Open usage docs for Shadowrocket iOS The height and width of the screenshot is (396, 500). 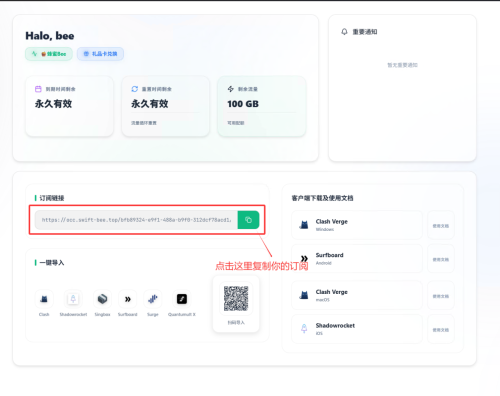tap(441, 330)
